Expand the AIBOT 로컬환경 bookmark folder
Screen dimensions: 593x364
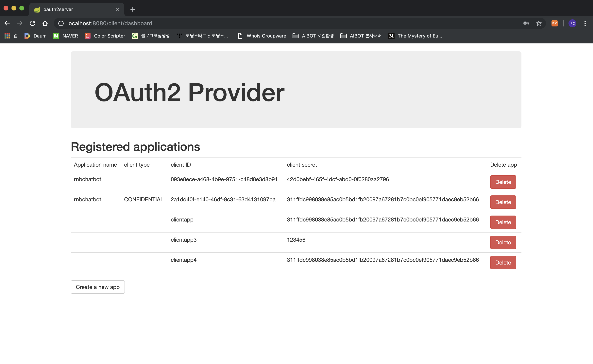click(313, 36)
